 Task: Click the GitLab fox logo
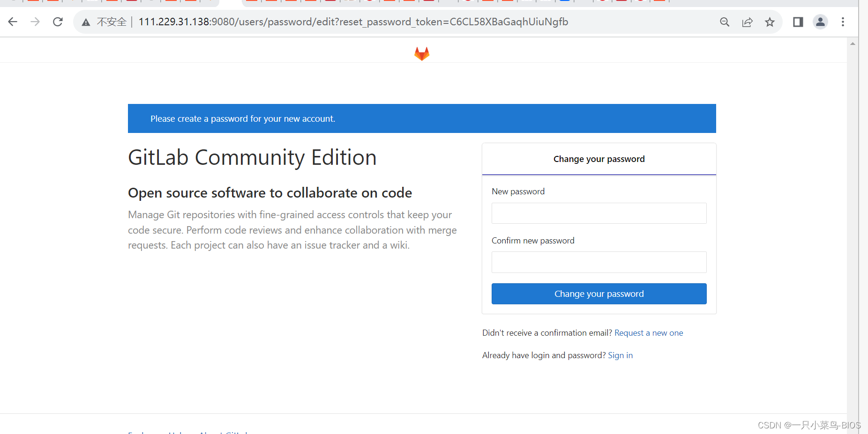(x=421, y=52)
